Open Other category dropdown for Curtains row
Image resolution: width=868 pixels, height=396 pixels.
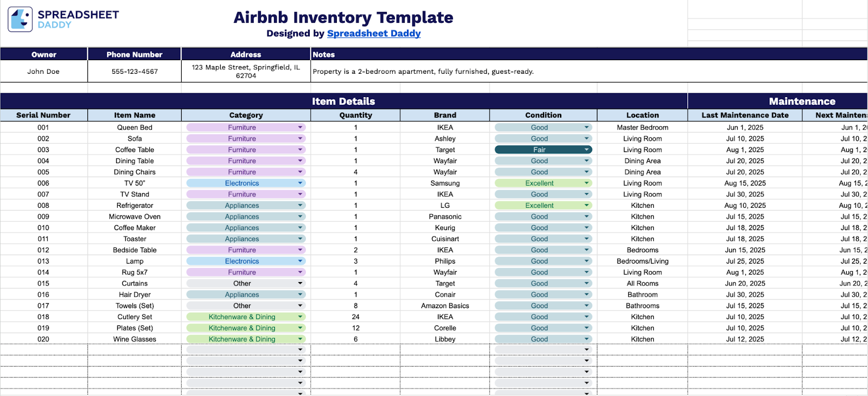(300, 284)
